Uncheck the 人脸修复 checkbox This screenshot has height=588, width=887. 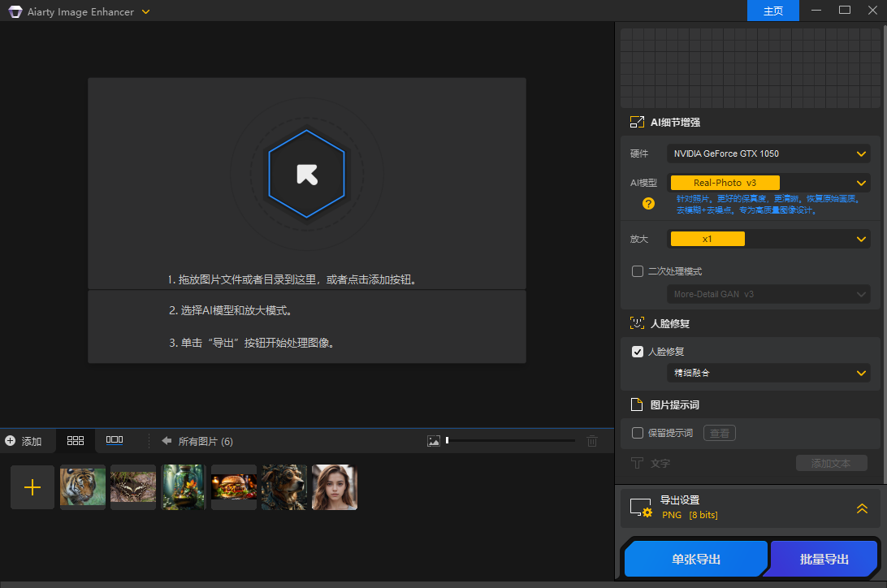[x=638, y=352]
